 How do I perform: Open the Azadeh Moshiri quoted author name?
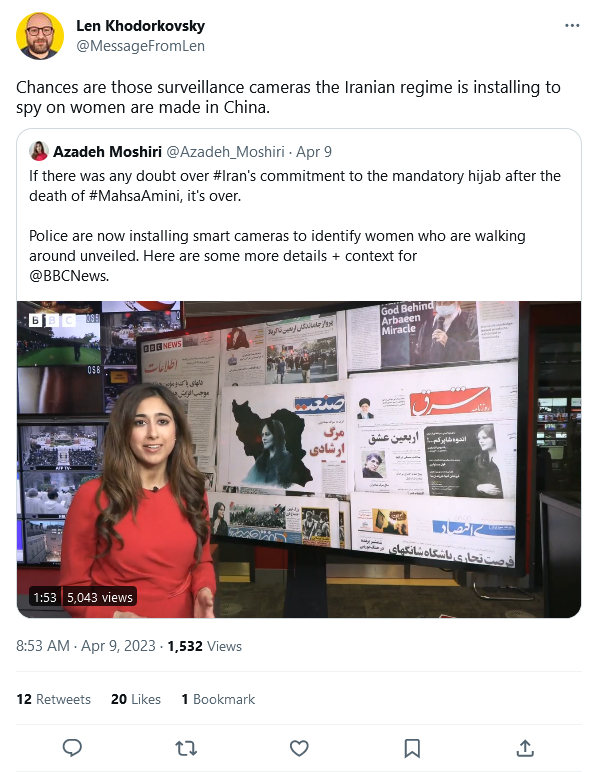pos(107,152)
